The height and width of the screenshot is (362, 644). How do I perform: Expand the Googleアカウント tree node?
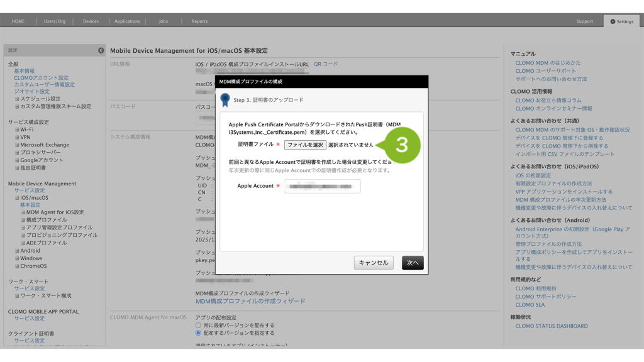click(x=17, y=160)
